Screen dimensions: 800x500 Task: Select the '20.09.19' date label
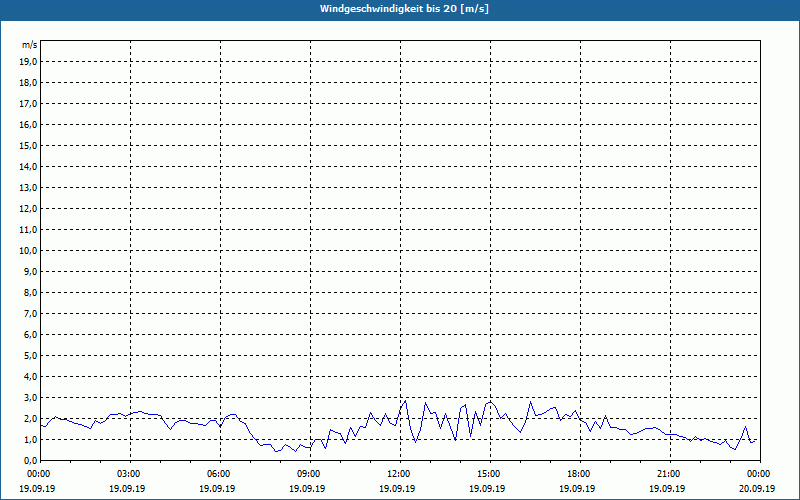[757, 488]
